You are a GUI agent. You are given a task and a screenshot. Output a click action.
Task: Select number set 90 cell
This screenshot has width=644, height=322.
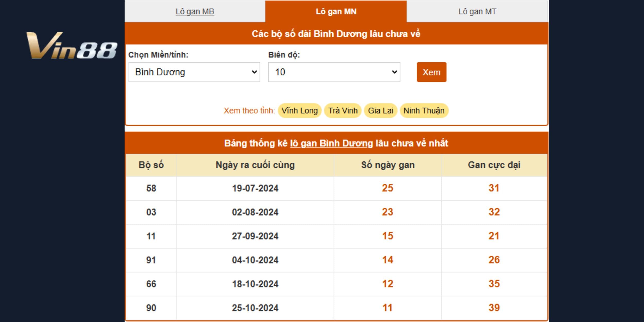151,308
